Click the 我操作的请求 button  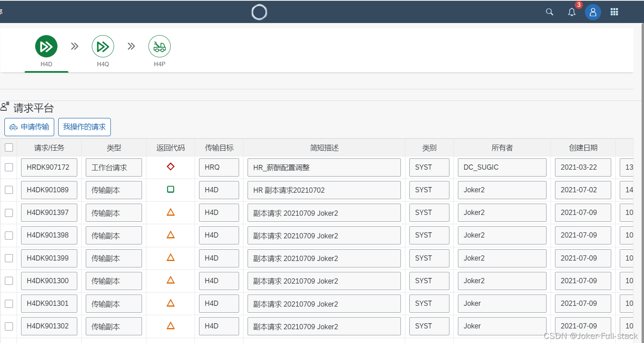85,127
